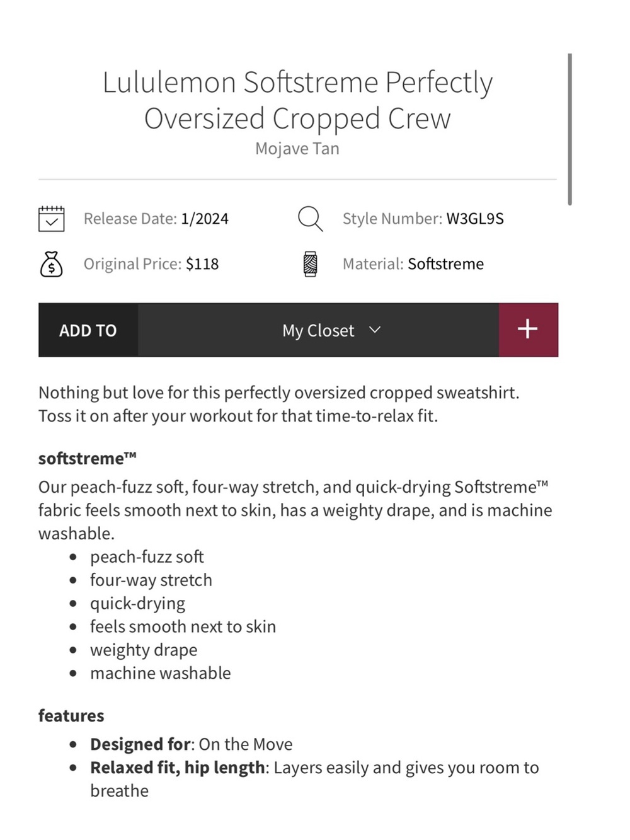
Task: Click the ADD TO label
Action: click(x=88, y=330)
